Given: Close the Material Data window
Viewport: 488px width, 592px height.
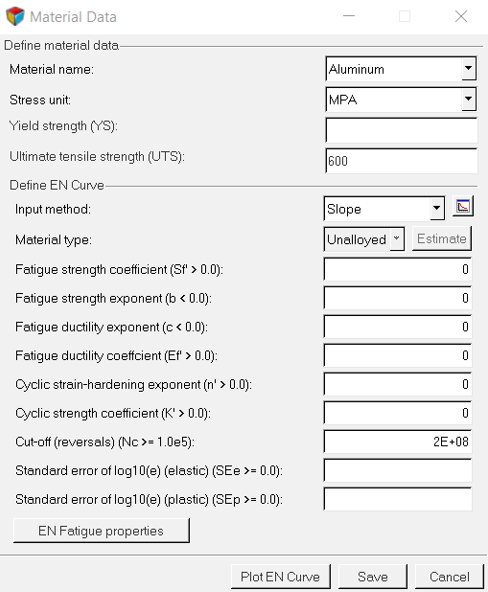Looking at the screenshot, I should 461,16.
